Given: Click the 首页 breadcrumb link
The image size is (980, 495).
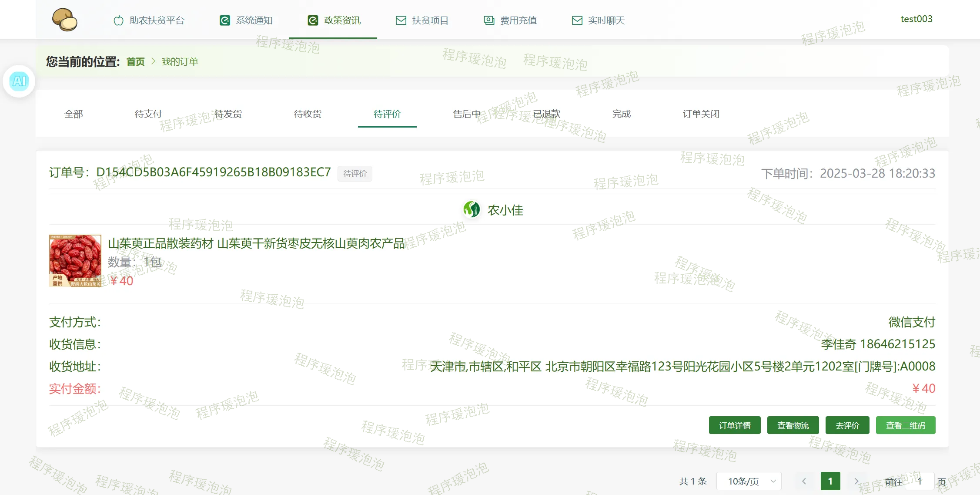Looking at the screenshot, I should [x=135, y=61].
